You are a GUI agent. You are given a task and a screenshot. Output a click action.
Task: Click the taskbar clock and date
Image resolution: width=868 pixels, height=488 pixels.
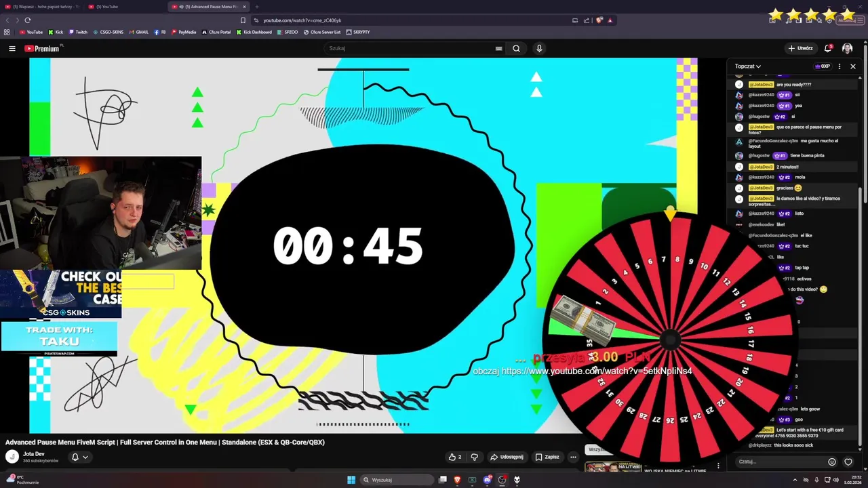[852, 480]
